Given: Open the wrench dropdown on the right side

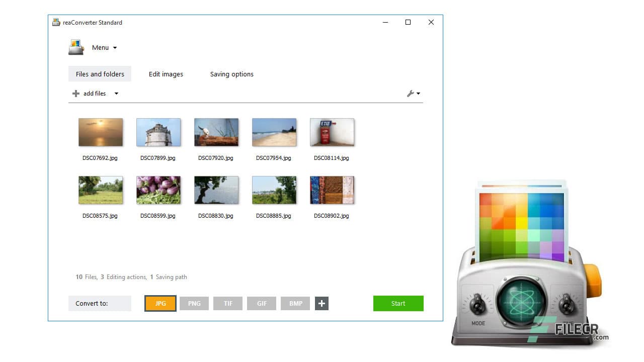Looking at the screenshot, I should 418,94.
